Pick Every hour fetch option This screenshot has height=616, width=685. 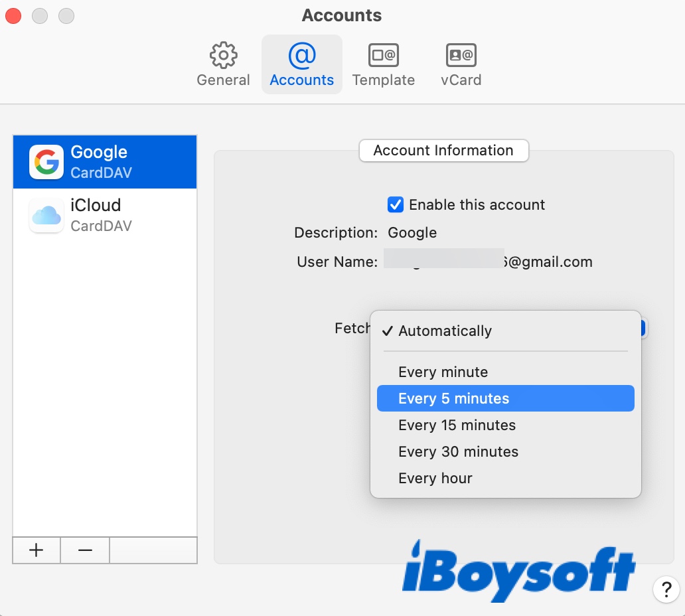pos(505,479)
